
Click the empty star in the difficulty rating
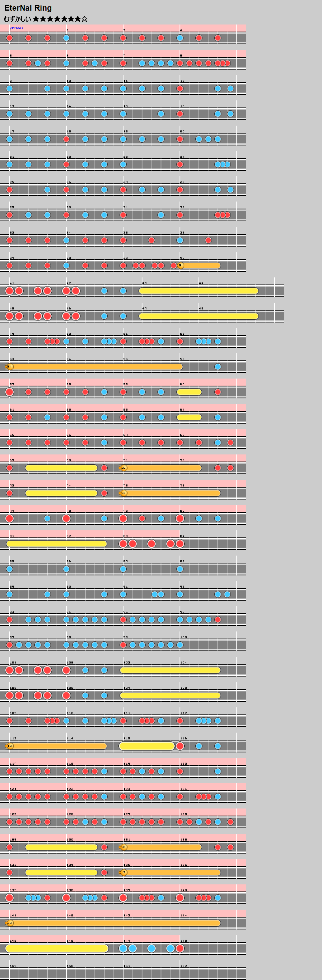point(85,19)
